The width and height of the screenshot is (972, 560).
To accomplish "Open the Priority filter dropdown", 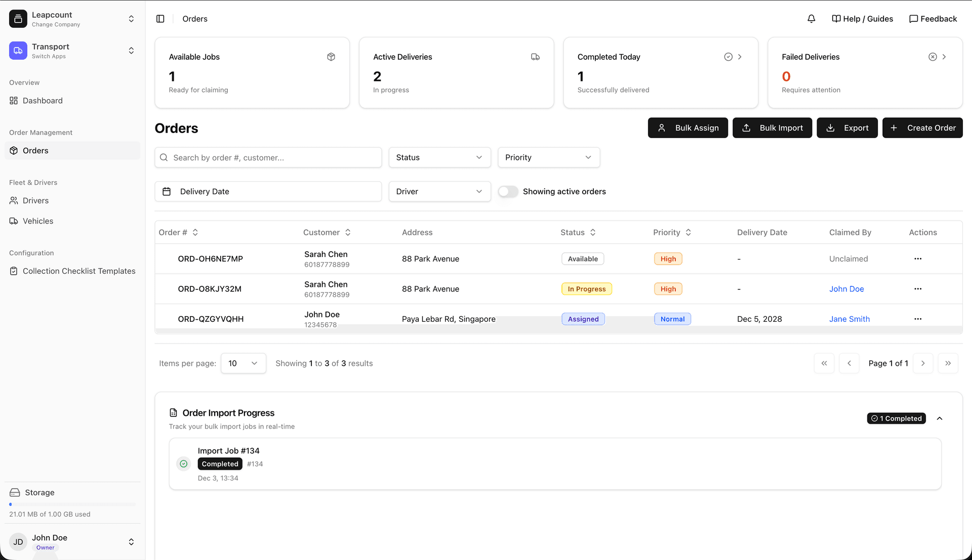I will coord(548,157).
